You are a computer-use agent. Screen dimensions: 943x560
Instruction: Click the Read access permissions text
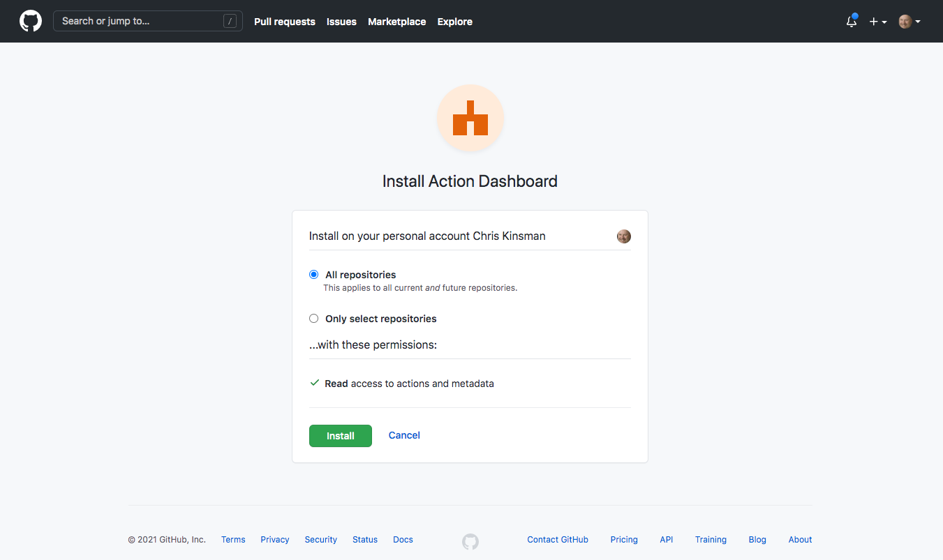click(410, 384)
